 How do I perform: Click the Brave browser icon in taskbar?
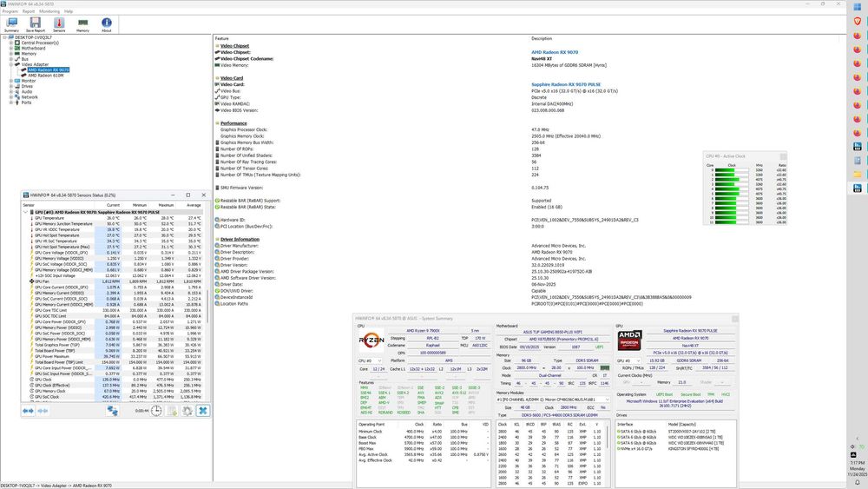click(x=858, y=21)
